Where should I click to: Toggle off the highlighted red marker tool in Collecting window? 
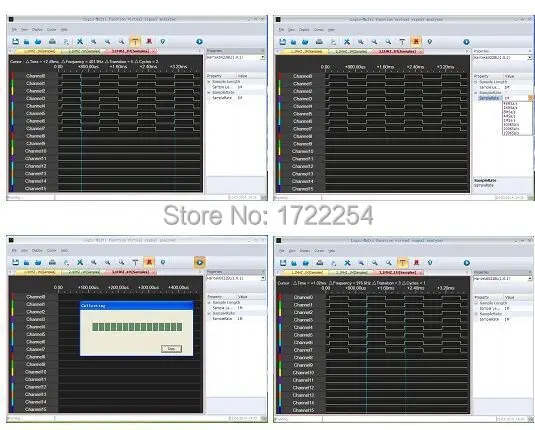[x=149, y=262]
